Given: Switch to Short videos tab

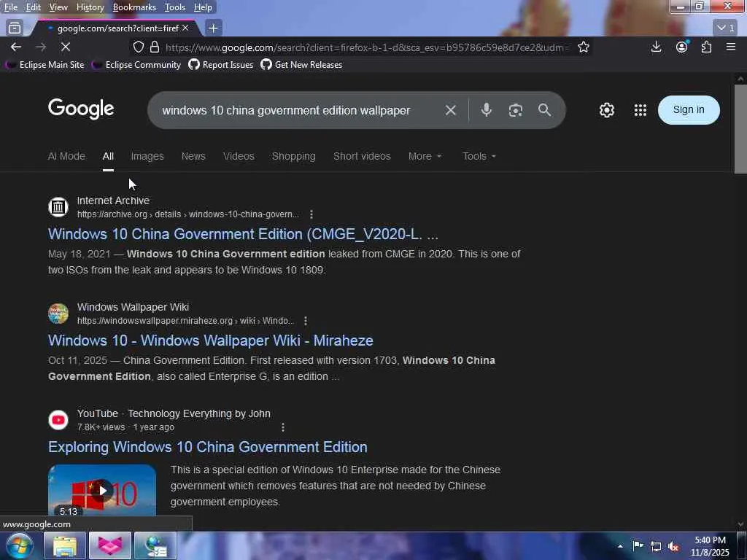Looking at the screenshot, I should point(362,156).
